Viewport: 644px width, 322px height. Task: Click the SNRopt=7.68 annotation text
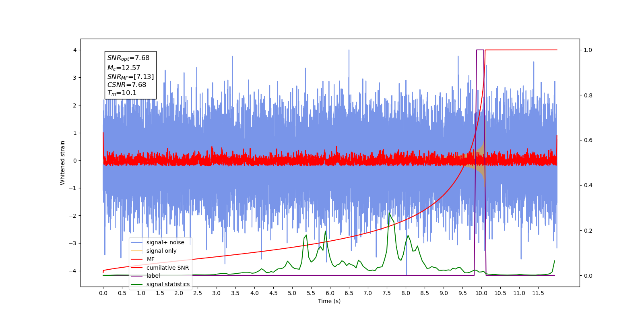[x=128, y=58]
